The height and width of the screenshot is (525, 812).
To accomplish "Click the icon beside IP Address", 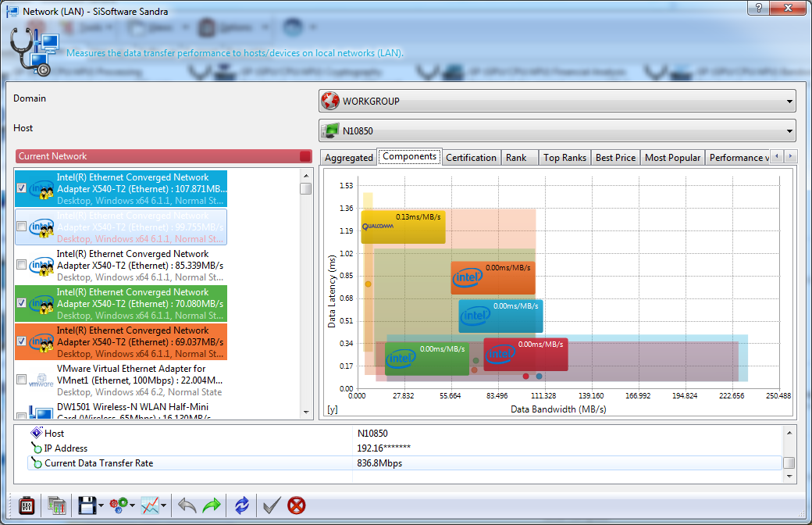I will click(x=36, y=447).
